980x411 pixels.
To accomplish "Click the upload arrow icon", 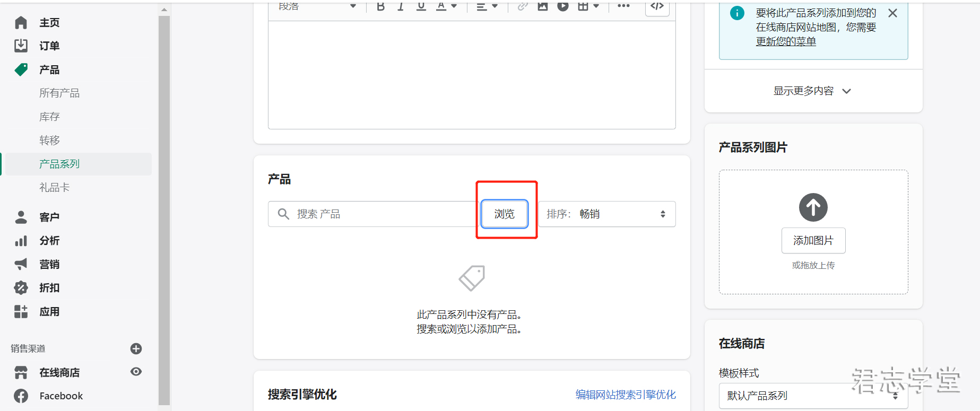I will coord(813,207).
